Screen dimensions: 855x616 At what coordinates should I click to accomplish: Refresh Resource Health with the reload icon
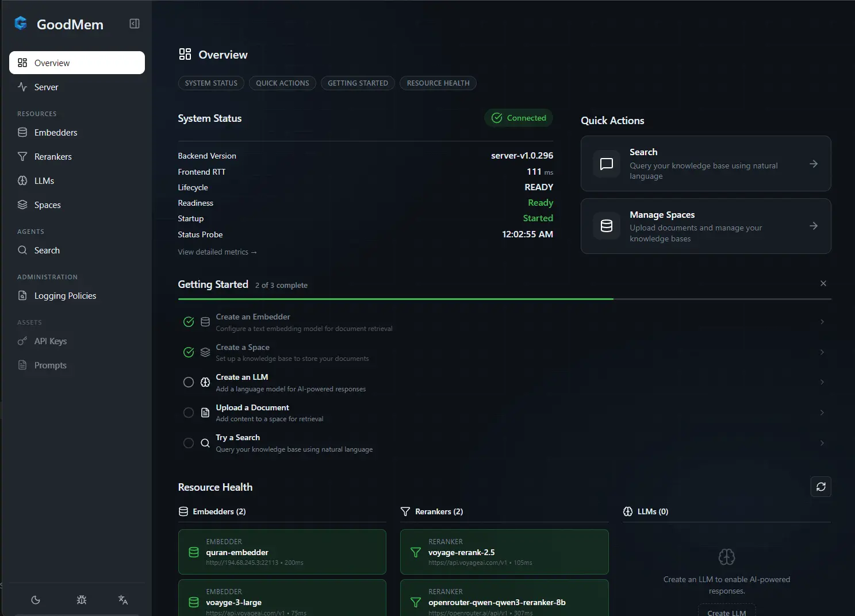[x=821, y=487]
